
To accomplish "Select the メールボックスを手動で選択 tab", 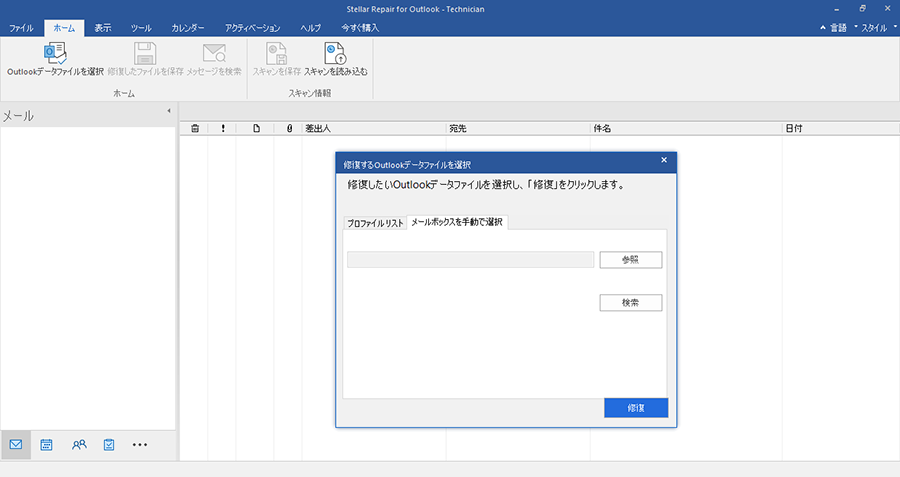I will coord(457,222).
